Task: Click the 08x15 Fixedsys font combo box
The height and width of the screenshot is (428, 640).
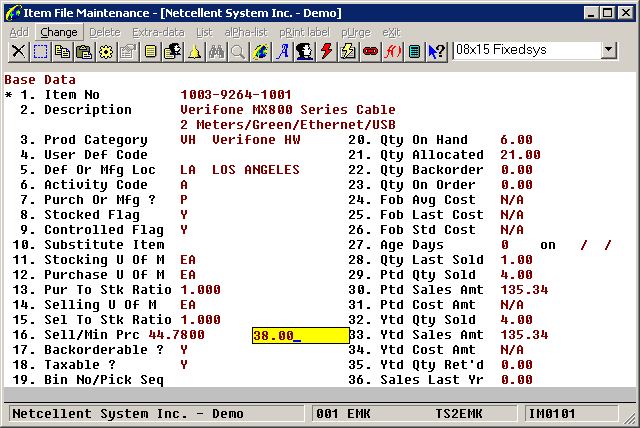Action: pyautogui.click(x=535, y=50)
